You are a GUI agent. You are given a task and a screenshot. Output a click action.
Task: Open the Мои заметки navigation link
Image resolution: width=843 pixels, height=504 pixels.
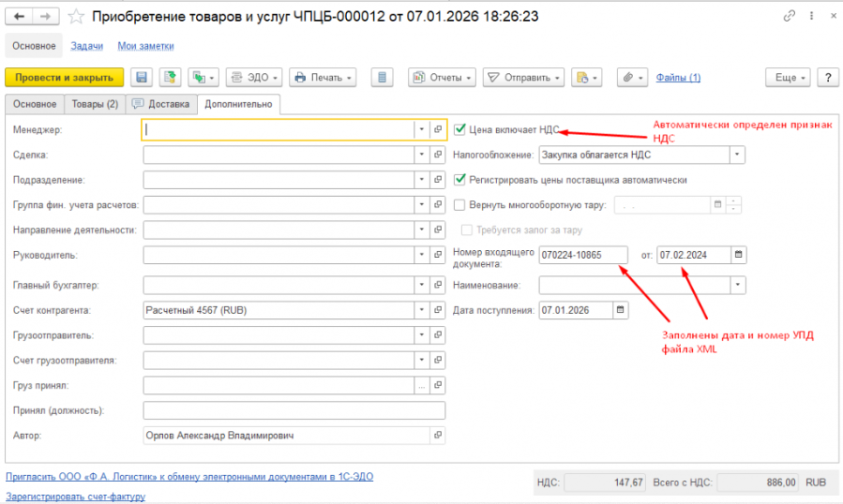click(145, 46)
